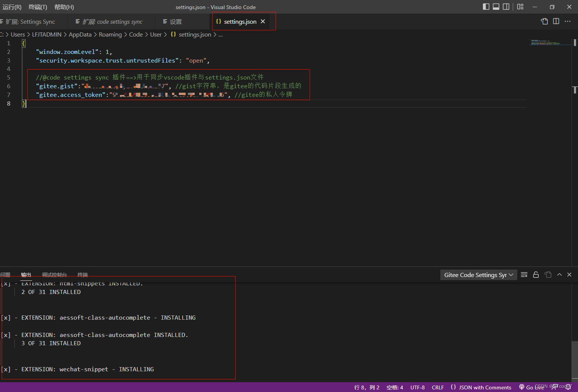
Task: Clear the Output panel contents
Action: pyautogui.click(x=524, y=275)
